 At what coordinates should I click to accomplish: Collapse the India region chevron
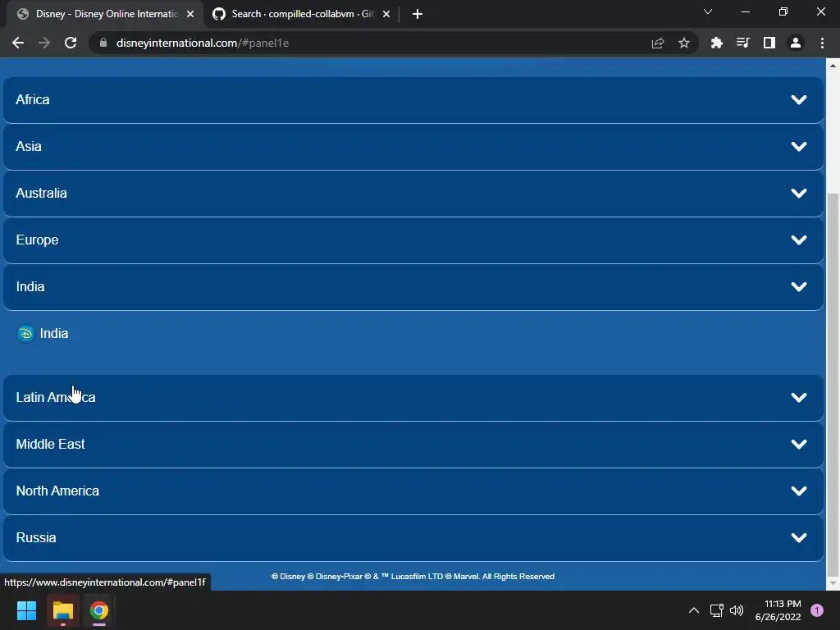tap(799, 286)
